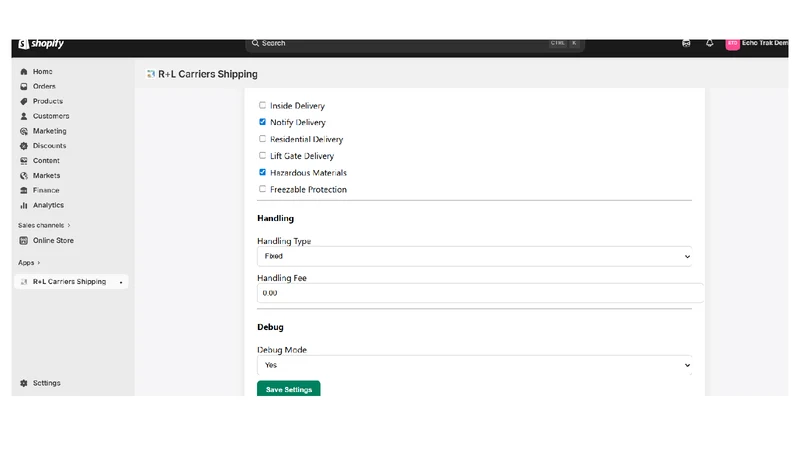Click the Markets globe icon
Viewport: 800px width, 450px height.
(24, 176)
